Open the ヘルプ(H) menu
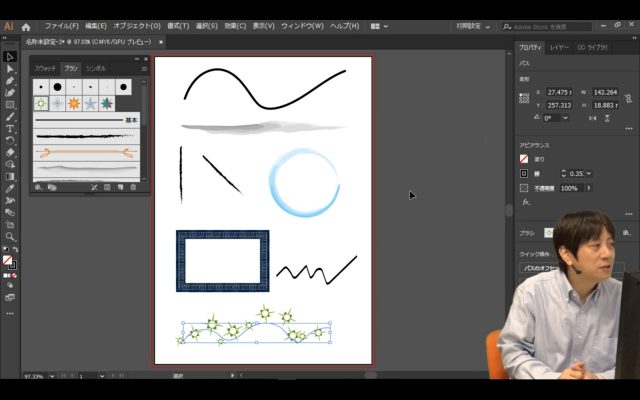The height and width of the screenshot is (400, 640). point(344,26)
